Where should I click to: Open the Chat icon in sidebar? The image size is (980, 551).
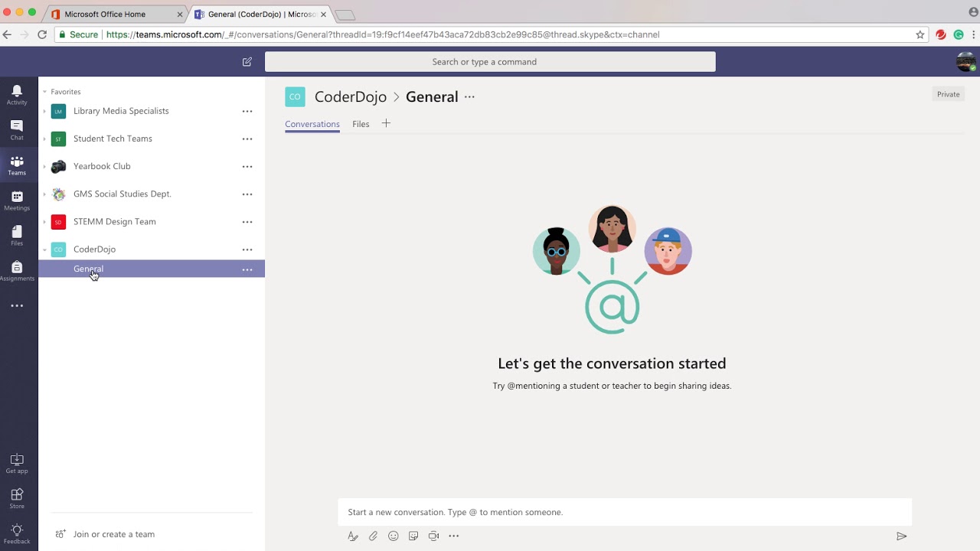click(17, 130)
